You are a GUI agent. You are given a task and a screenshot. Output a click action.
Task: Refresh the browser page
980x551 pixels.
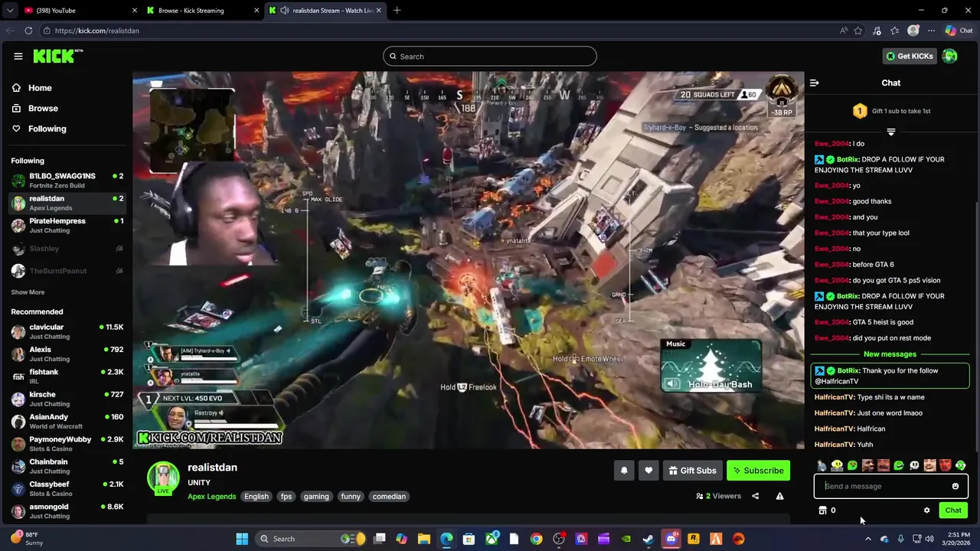click(x=28, y=31)
